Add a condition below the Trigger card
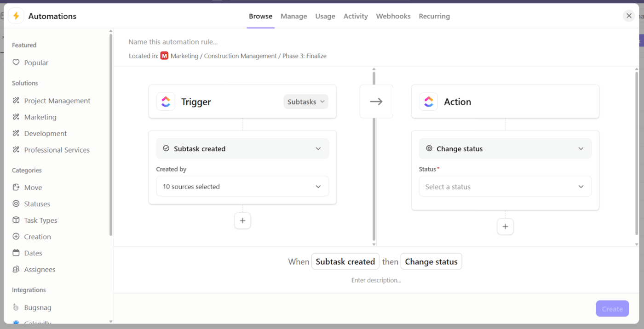 point(242,221)
